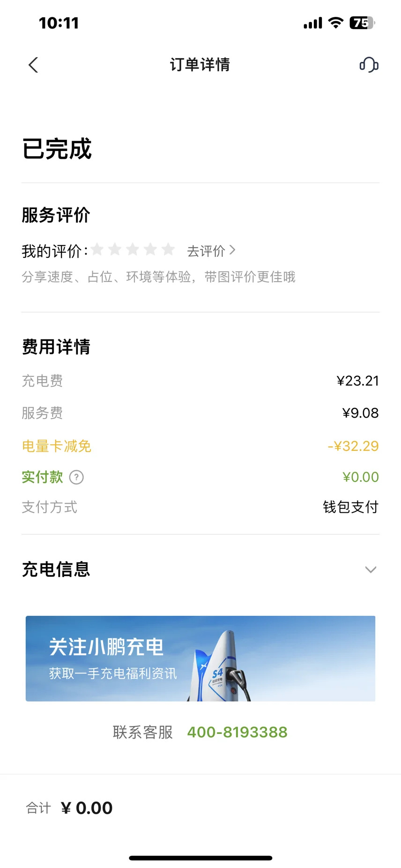The image size is (401, 868).
Task: Tap the 实付款 label
Action: click(x=42, y=477)
